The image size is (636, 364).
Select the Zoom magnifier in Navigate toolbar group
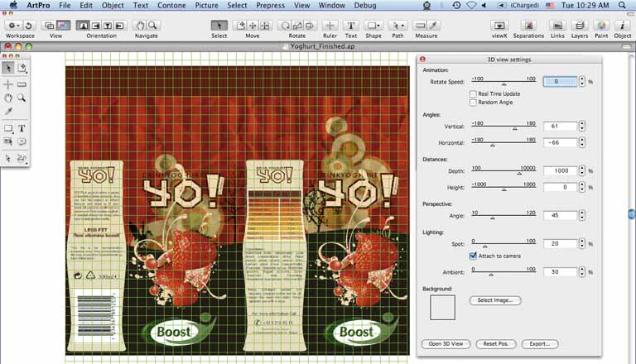pos(152,26)
